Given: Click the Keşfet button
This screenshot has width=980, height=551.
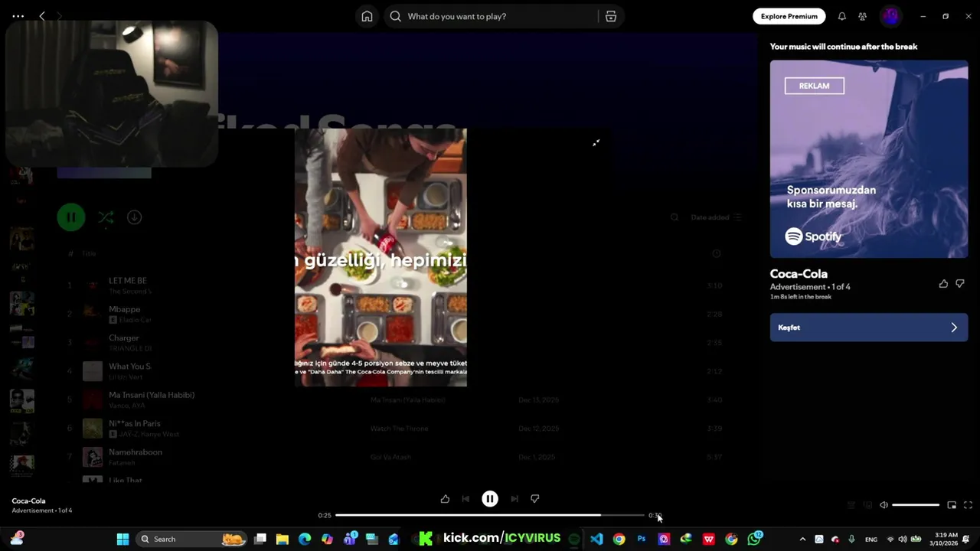Looking at the screenshot, I should (869, 328).
